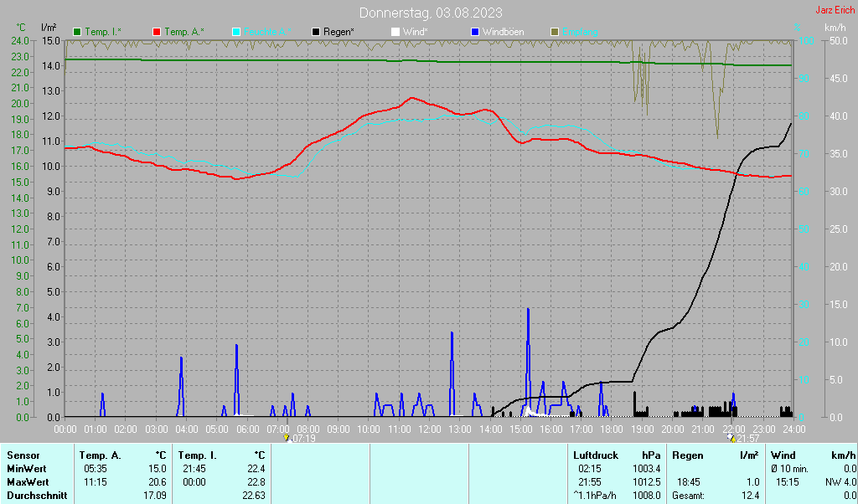The height and width of the screenshot is (504, 858).
Task: Click the 'Temp. A.*' legend label
Action: pyautogui.click(x=184, y=32)
